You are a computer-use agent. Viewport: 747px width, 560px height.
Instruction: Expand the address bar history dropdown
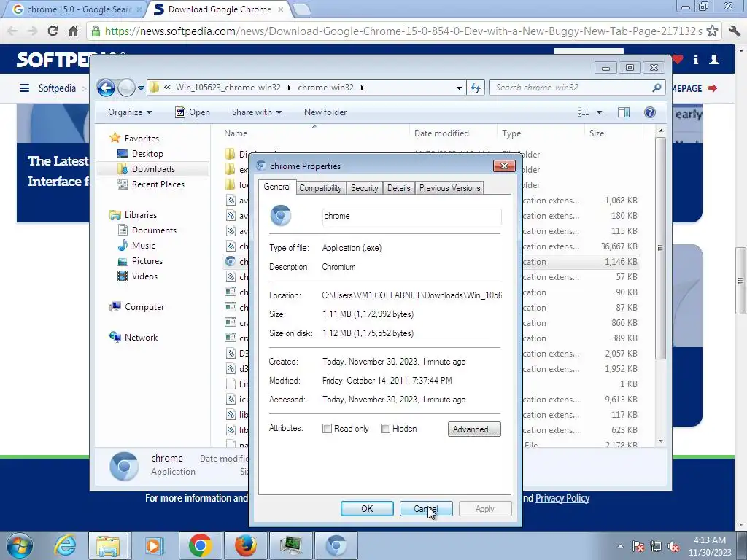pos(459,88)
